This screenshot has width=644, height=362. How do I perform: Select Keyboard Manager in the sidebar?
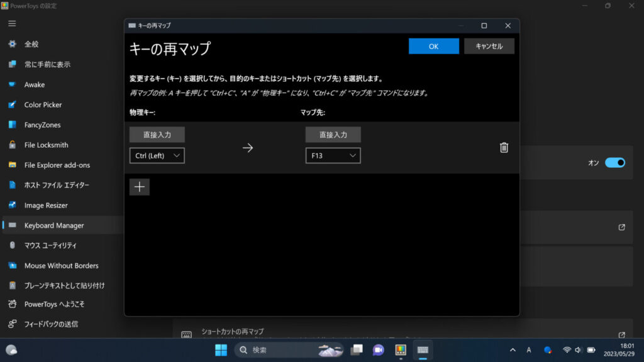62,225
